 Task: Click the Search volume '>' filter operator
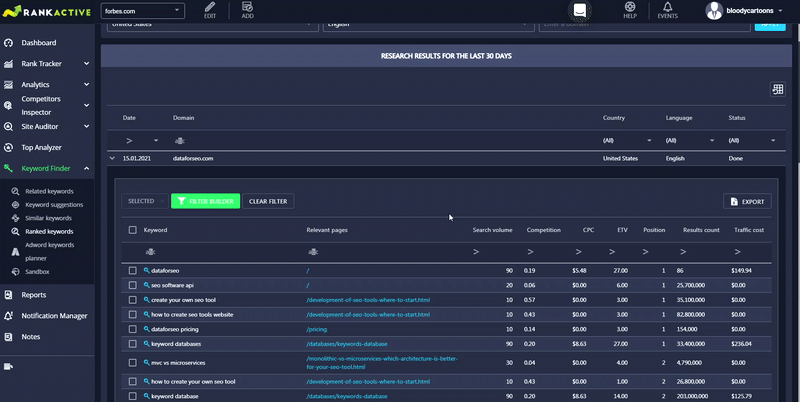coord(476,252)
